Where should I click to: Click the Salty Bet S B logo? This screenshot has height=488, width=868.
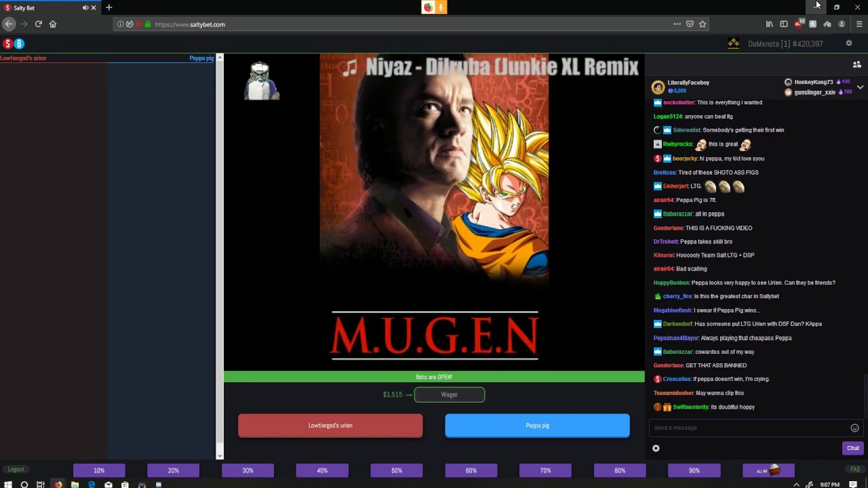click(x=14, y=43)
